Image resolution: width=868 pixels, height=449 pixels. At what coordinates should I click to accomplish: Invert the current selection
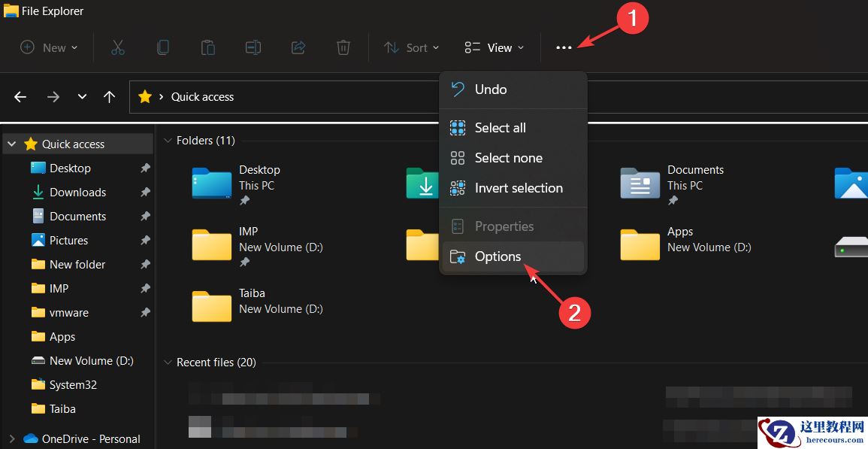(519, 187)
